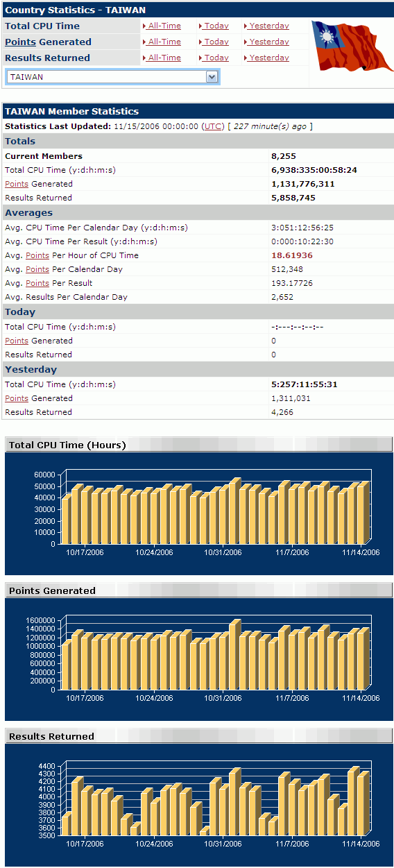This screenshot has width=394, height=868.
Task: Open Yesterday link for Results Returned
Action: click(x=266, y=58)
